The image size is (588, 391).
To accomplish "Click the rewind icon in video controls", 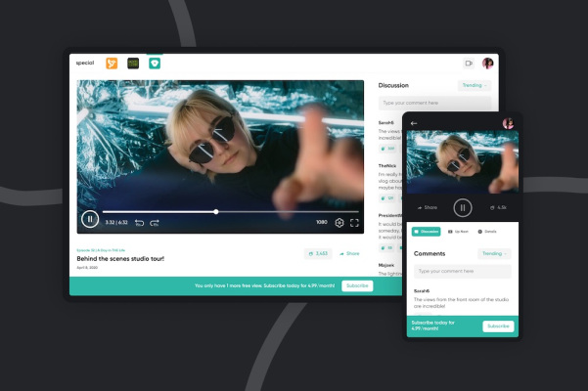I will click(139, 223).
